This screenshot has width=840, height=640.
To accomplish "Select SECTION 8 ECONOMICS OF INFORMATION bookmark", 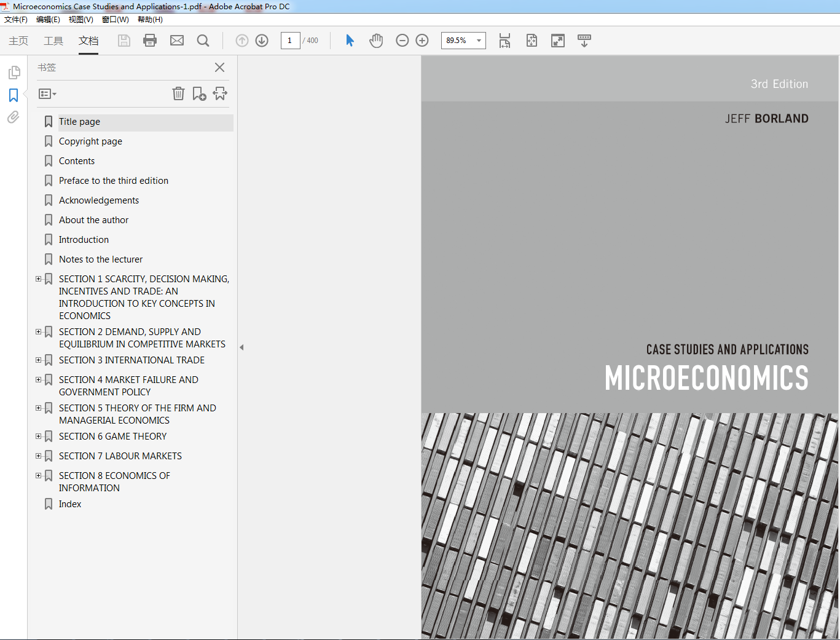I will coord(114,482).
